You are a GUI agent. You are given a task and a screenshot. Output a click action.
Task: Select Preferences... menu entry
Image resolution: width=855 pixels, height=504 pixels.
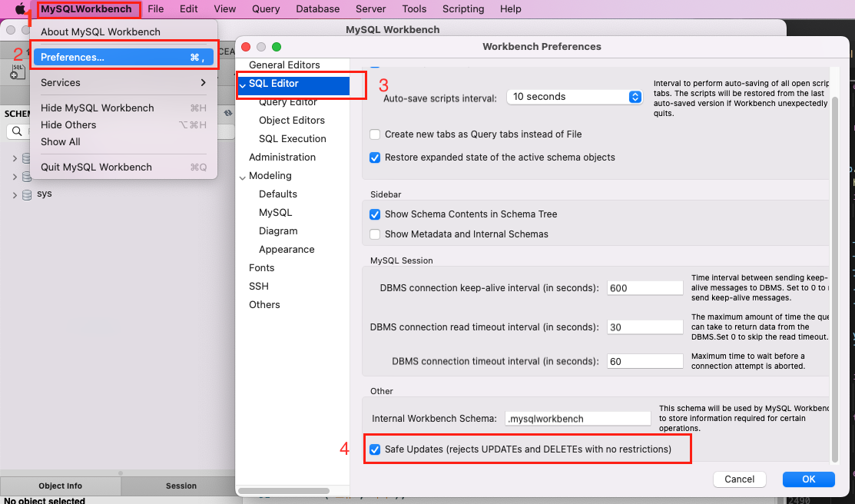click(x=124, y=58)
